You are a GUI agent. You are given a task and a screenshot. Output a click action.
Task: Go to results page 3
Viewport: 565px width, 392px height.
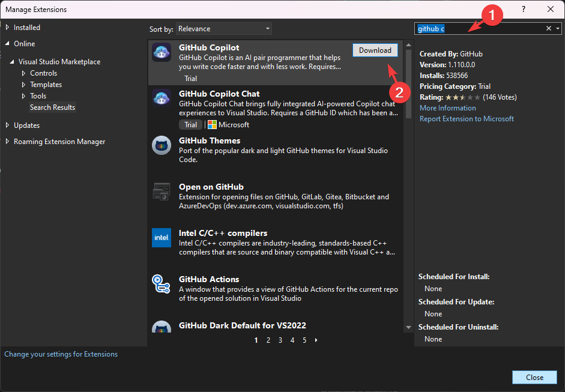[280, 340]
